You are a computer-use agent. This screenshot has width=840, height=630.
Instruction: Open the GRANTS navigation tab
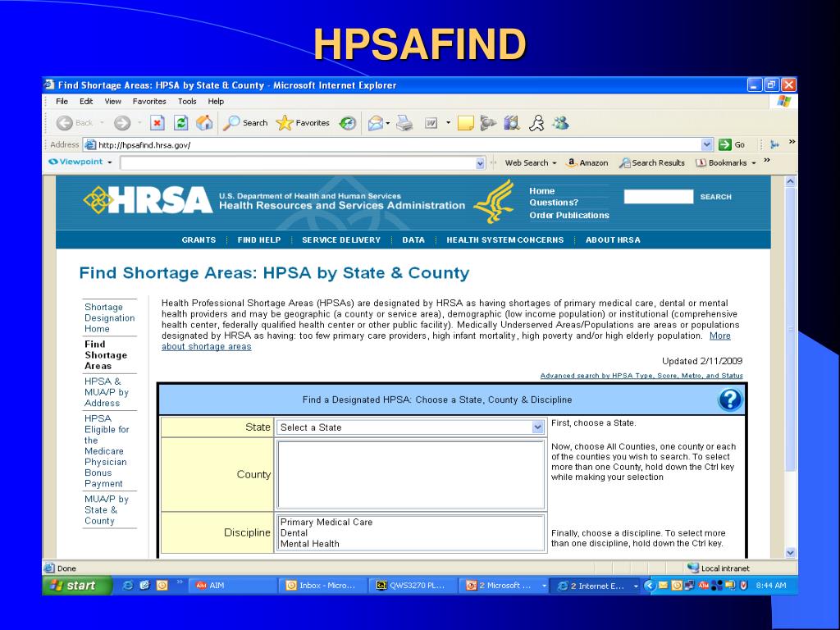(199, 240)
